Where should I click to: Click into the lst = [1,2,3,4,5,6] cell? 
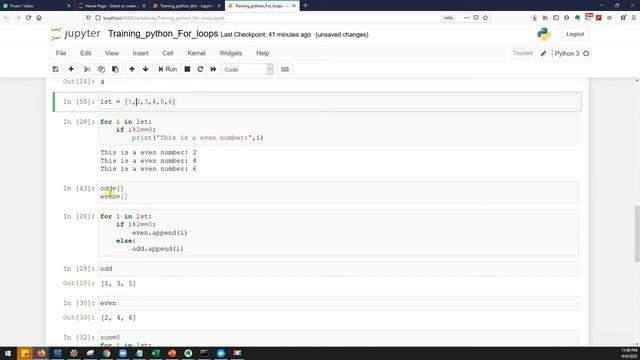click(x=339, y=102)
